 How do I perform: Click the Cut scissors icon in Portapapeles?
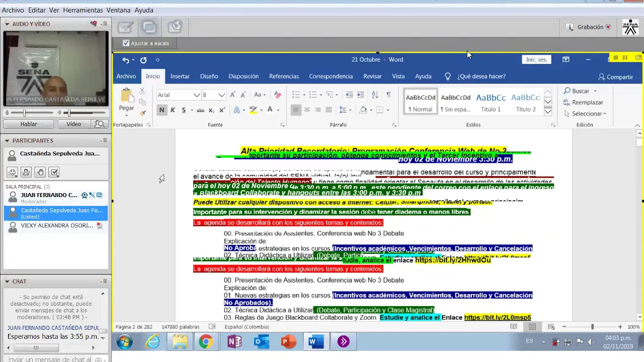click(x=142, y=91)
